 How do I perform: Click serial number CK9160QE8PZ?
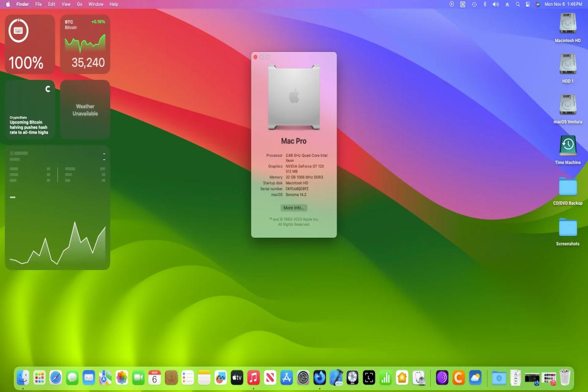[297, 189]
